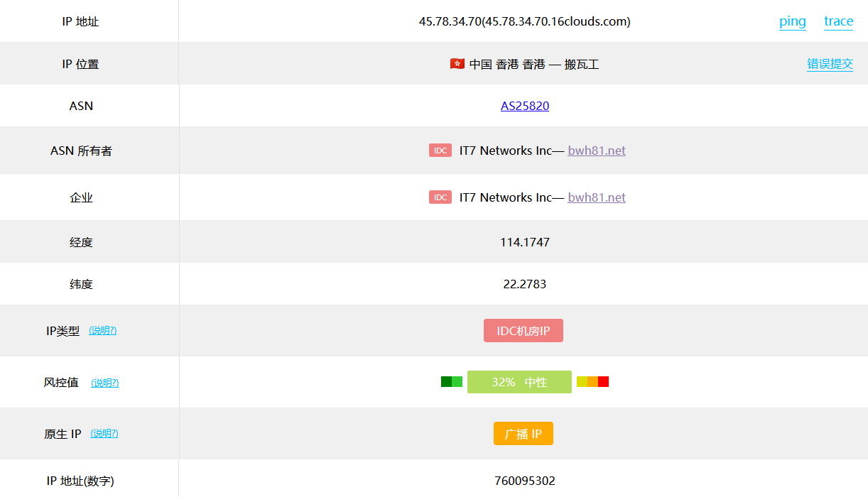This screenshot has width=868, height=497.
Task: Click the 错误提交 error report link
Action: pos(830,64)
